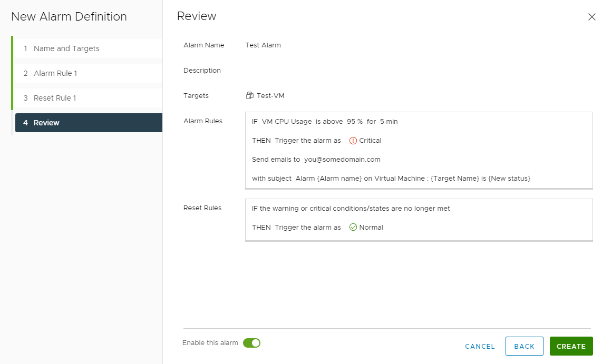Click the Review heading
Viewport: 602px width, 364px height.
pyautogui.click(x=197, y=16)
